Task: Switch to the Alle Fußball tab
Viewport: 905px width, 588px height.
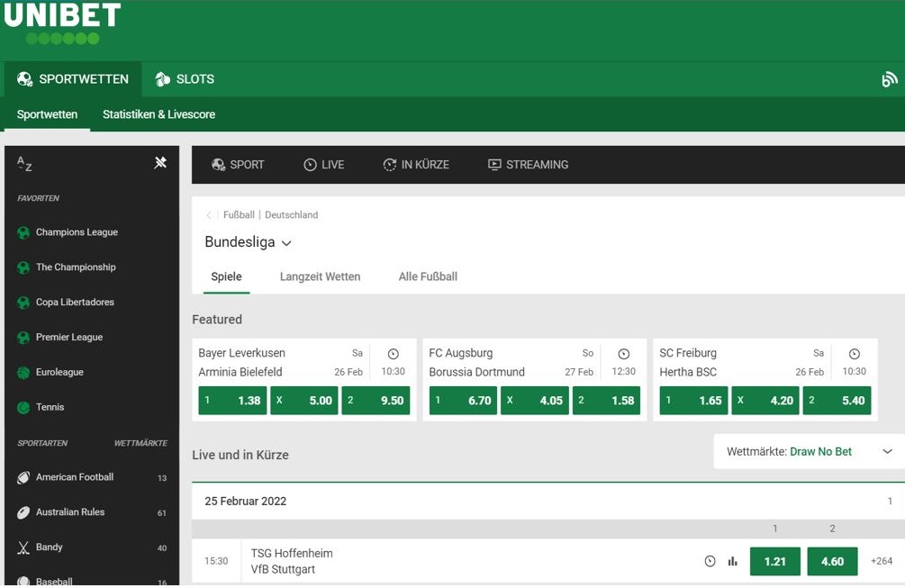Action: click(428, 276)
